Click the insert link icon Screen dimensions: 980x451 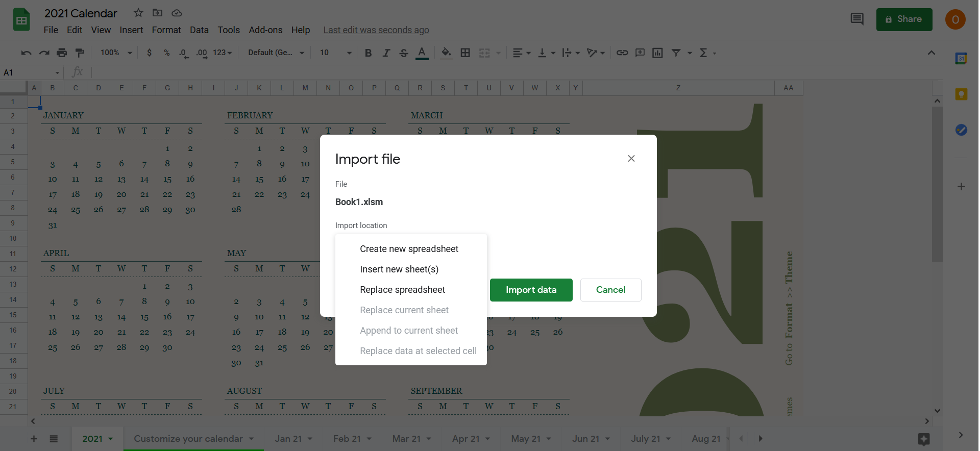(622, 53)
